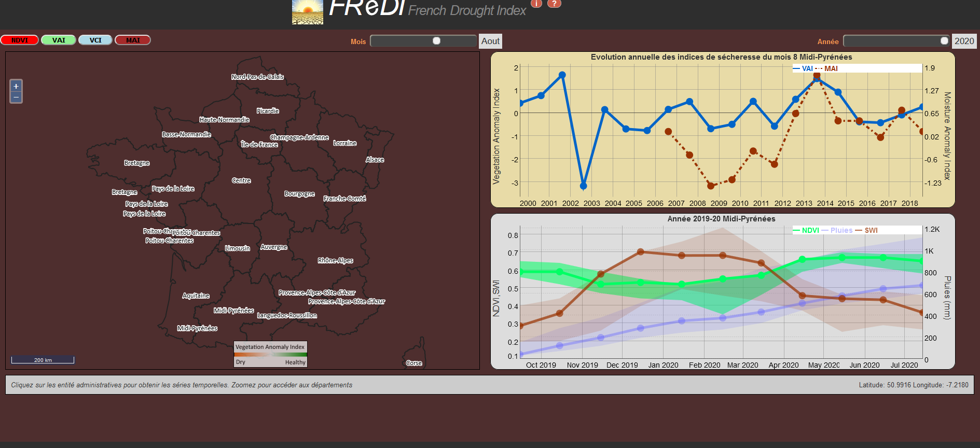Click the map zoom out minus button
Viewport: 980px width, 448px height.
coord(16,97)
